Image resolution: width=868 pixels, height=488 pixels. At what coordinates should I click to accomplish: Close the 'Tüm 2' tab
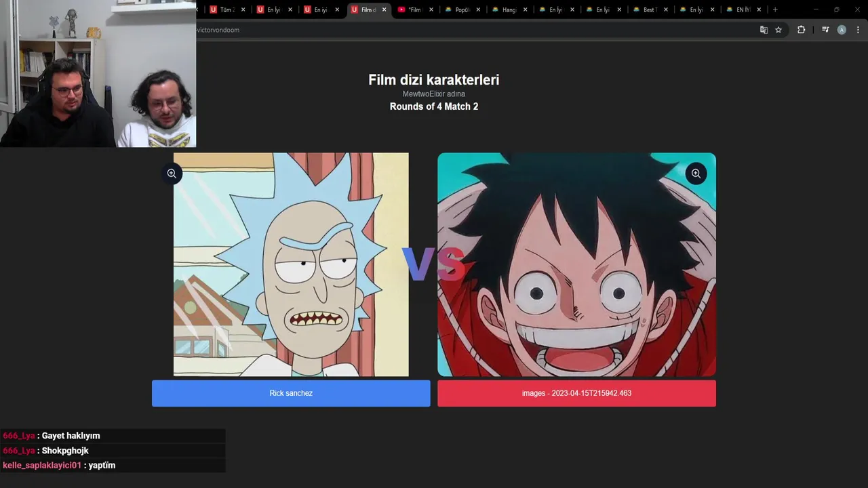[243, 9]
